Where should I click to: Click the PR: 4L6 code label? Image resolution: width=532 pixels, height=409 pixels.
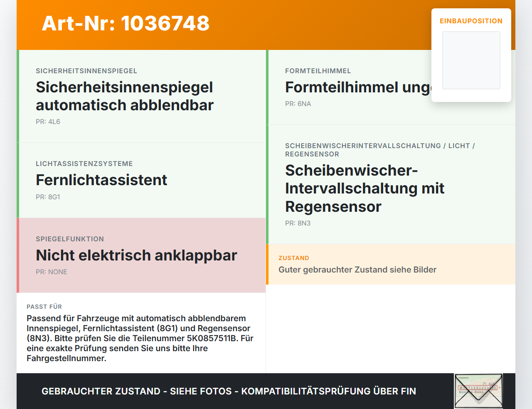[x=48, y=121]
